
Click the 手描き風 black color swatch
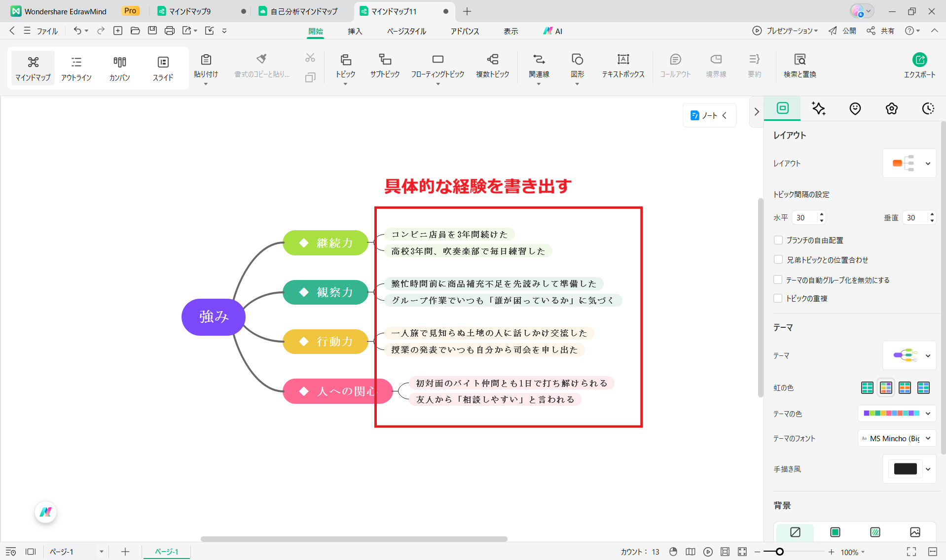905,469
